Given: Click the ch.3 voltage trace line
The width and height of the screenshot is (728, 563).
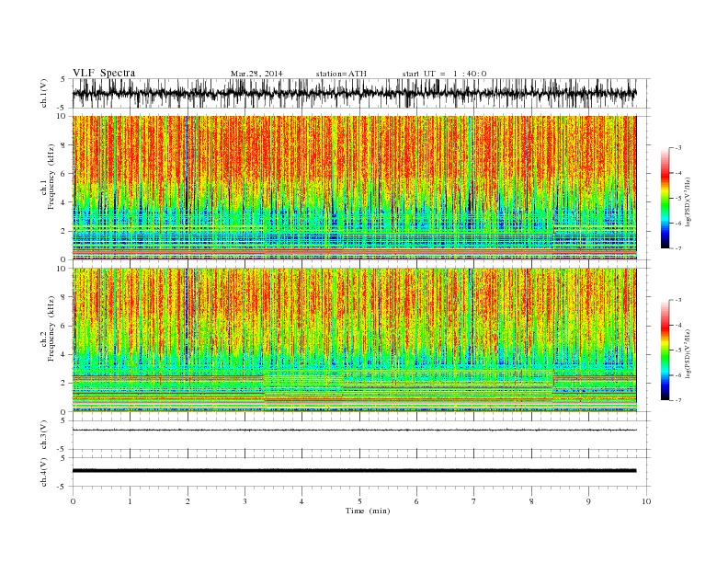Looking at the screenshot, I should point(354,431).
